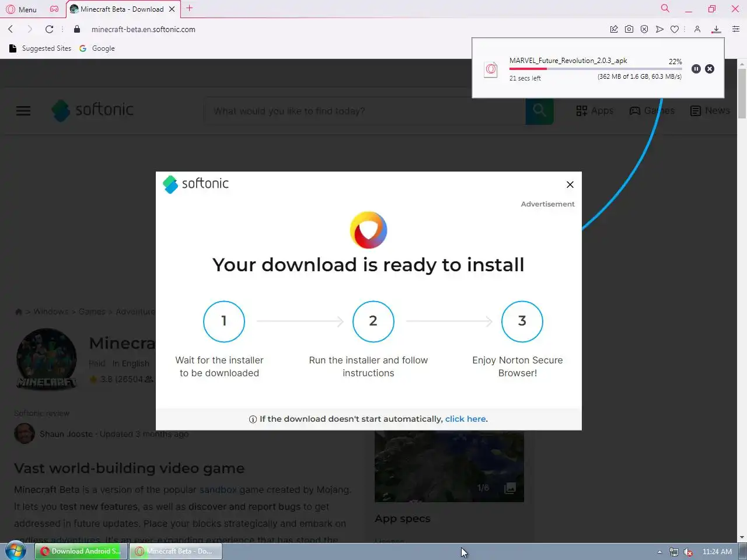Click the green search button

539,111
